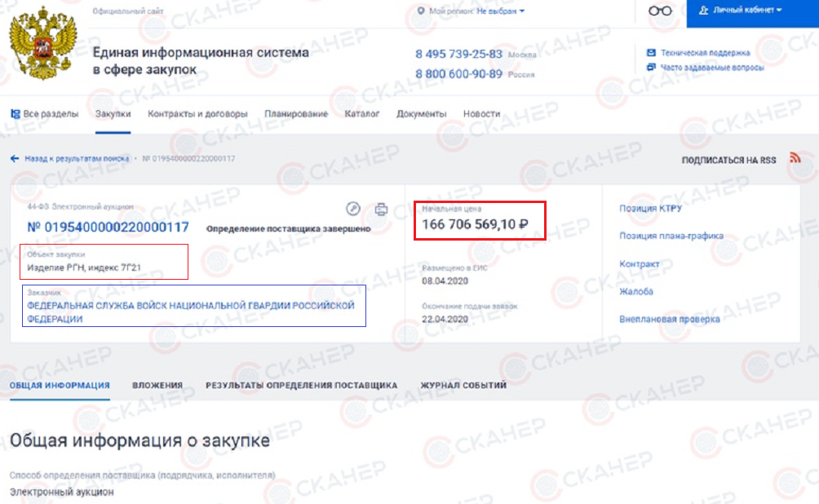Image resolution: width=819 pixels, height=504 pixels.
Task: Click the RSS feed orange icon
Action: click(795, 157)
